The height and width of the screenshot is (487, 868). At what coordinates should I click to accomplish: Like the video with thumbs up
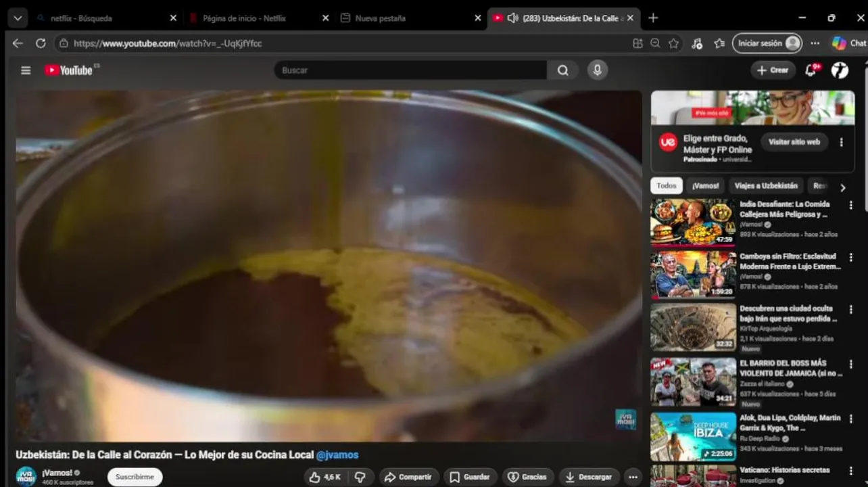click(324, 477)
